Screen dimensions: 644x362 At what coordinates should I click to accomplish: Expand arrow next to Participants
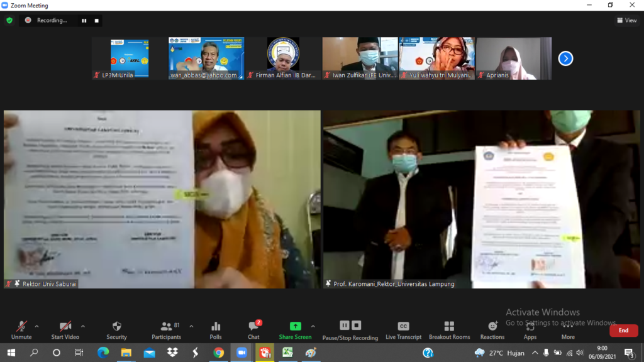click(191, 326)
